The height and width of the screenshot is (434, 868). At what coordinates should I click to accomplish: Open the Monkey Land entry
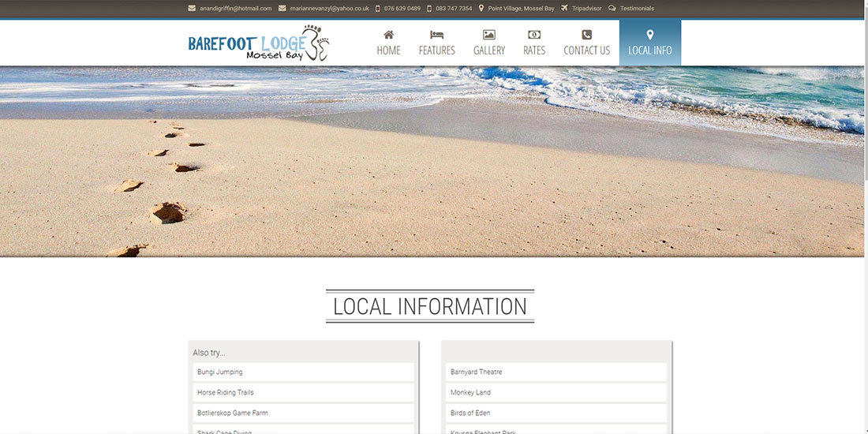[556, 392]
